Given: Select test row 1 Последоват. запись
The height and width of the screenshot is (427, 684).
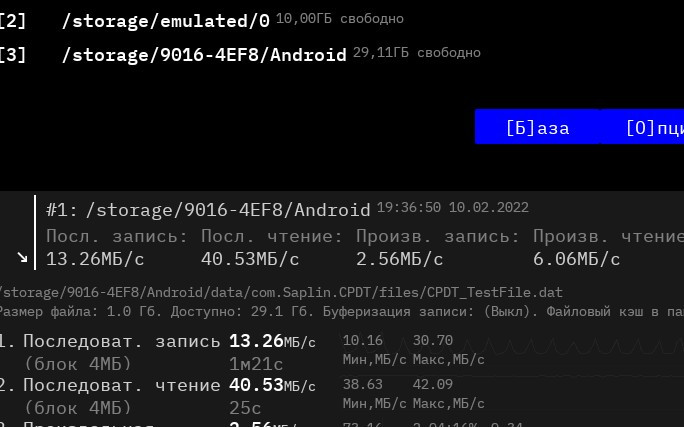Looking at the screenshot, I should (x=158, y=352).
